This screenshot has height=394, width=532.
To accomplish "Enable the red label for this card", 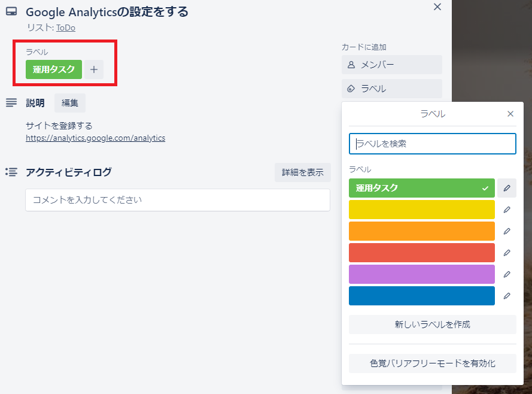I will 421,253.
